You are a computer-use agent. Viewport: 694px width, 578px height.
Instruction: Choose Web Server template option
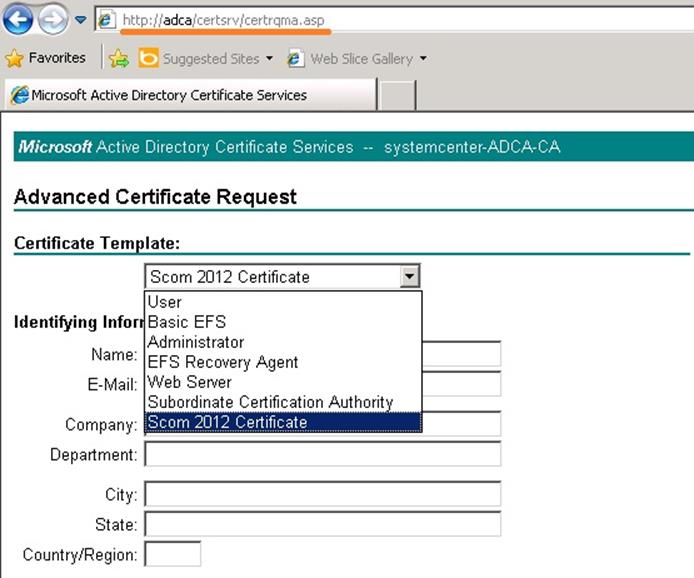283,382
